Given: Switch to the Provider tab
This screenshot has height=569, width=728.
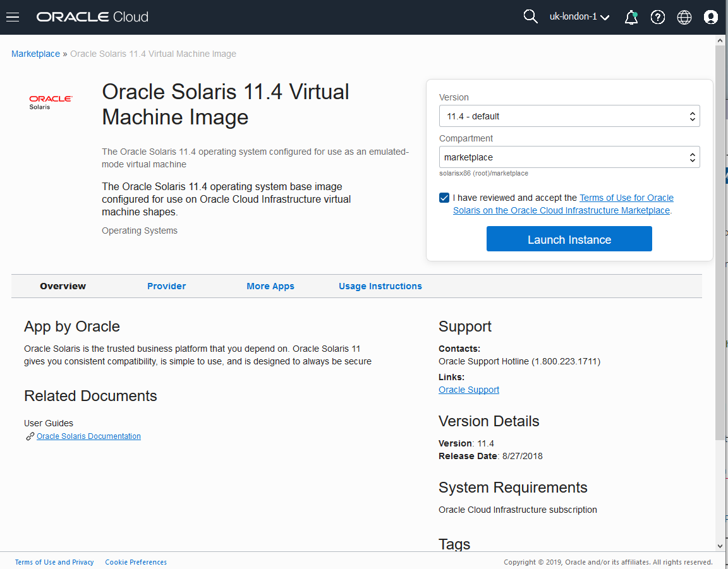Looking at the screenshot, I should [x=166, y=286].
